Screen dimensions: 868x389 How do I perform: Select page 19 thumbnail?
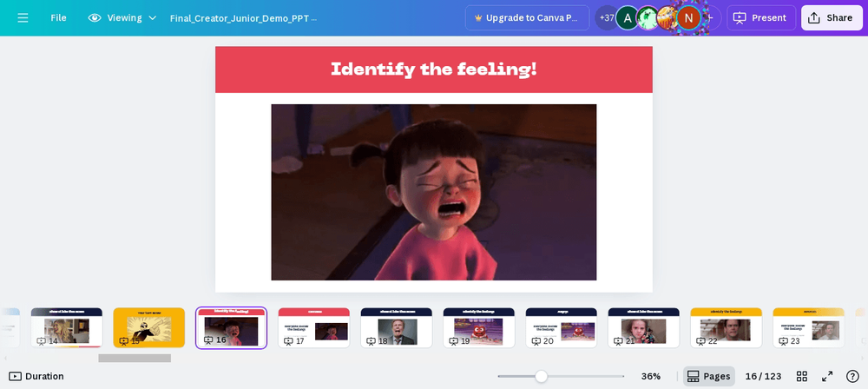478,327
